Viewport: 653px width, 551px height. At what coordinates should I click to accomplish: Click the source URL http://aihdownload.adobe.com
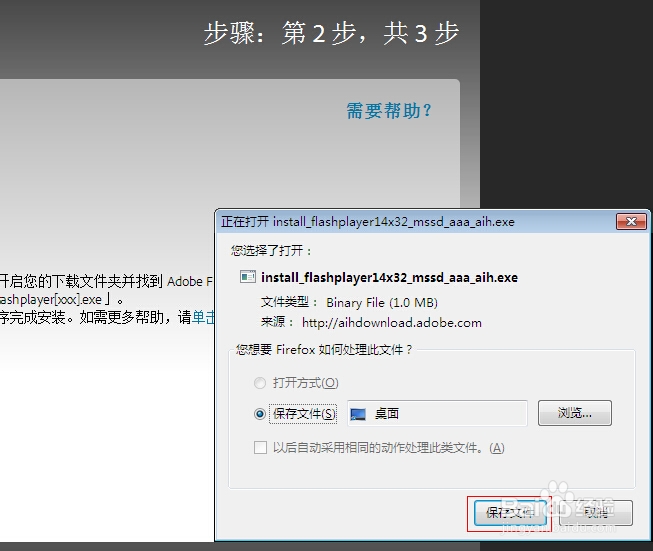pos(392,323)
